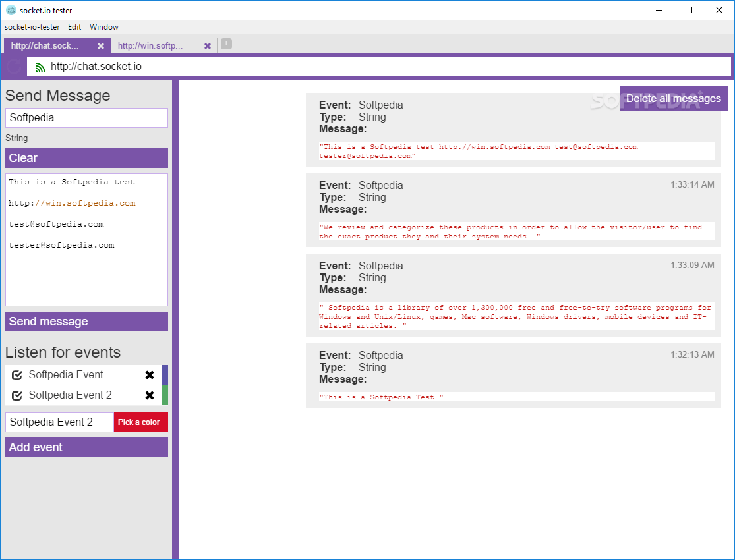Click the refresh icon beside the URL bar
This screenshot has height=560, width=735.
point(14,67)
